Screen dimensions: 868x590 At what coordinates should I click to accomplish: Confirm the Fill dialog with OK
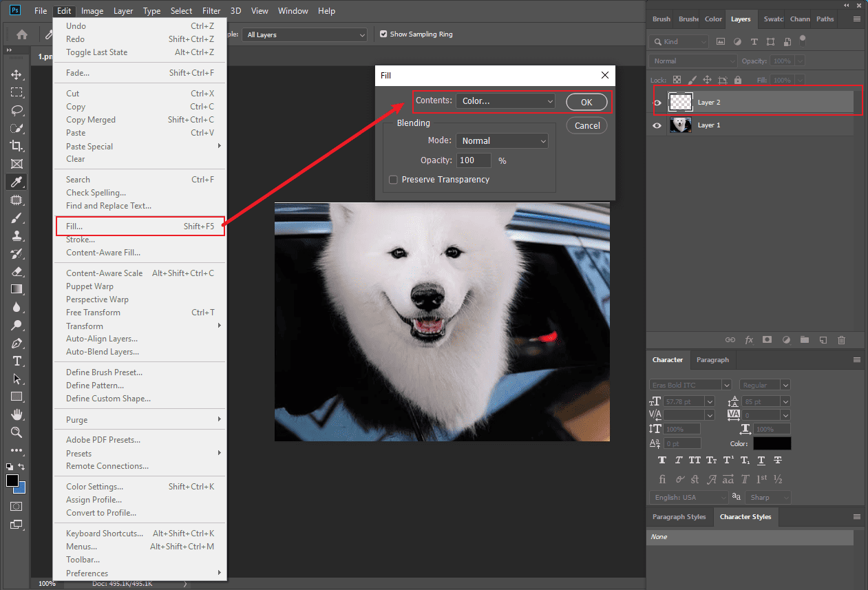click(x=586, y=101)
